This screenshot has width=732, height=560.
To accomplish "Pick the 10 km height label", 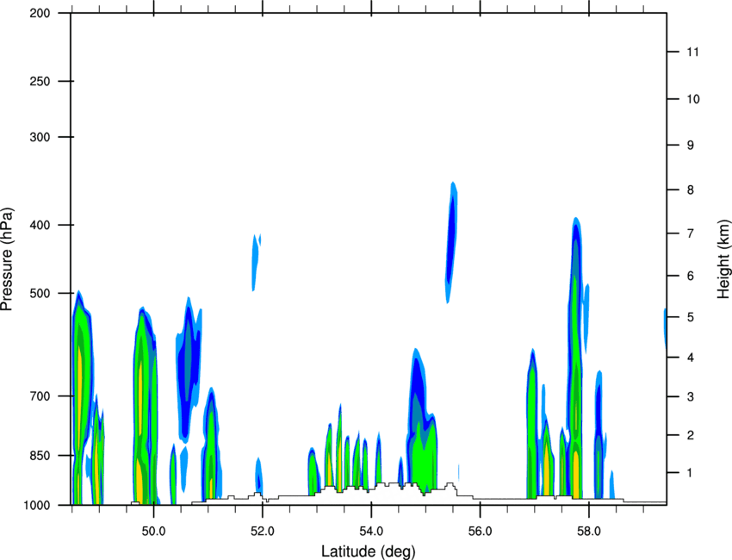I will pos(693,99).
